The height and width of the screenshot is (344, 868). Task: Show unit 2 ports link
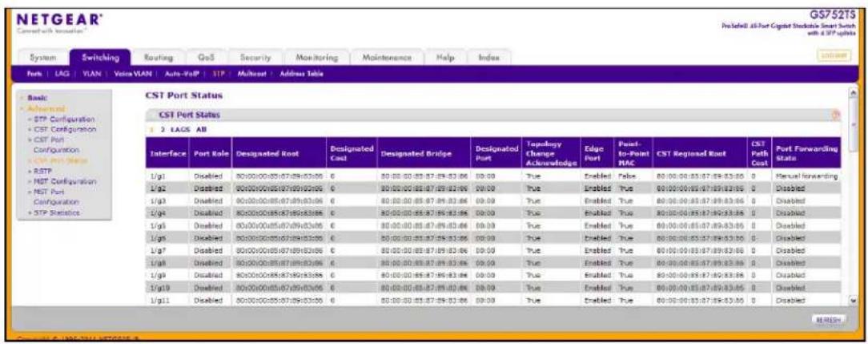[x=164, y=130]
